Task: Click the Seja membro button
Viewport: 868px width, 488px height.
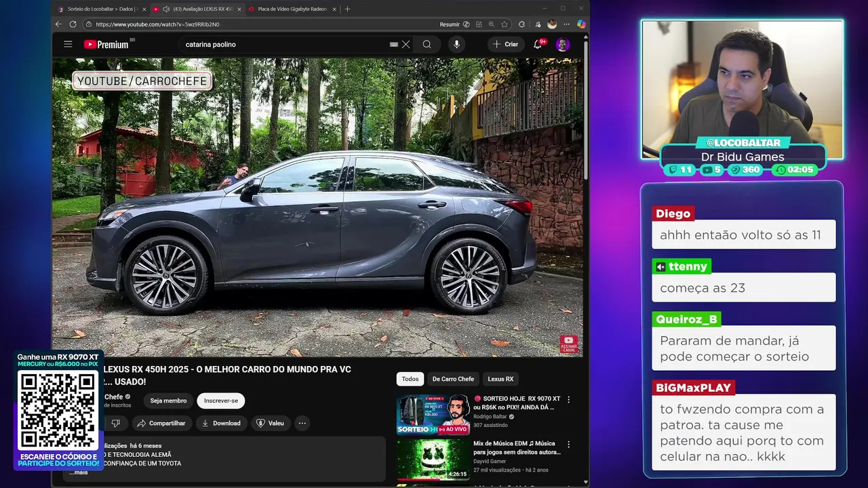Action: [168, 401]
